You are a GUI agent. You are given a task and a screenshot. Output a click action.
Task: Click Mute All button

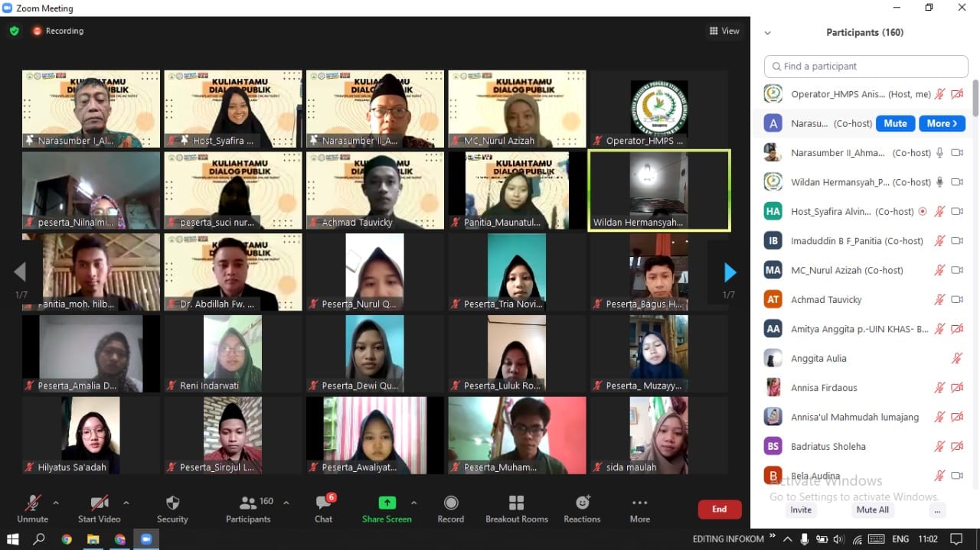pyautogui.click(x=873, y=509)
